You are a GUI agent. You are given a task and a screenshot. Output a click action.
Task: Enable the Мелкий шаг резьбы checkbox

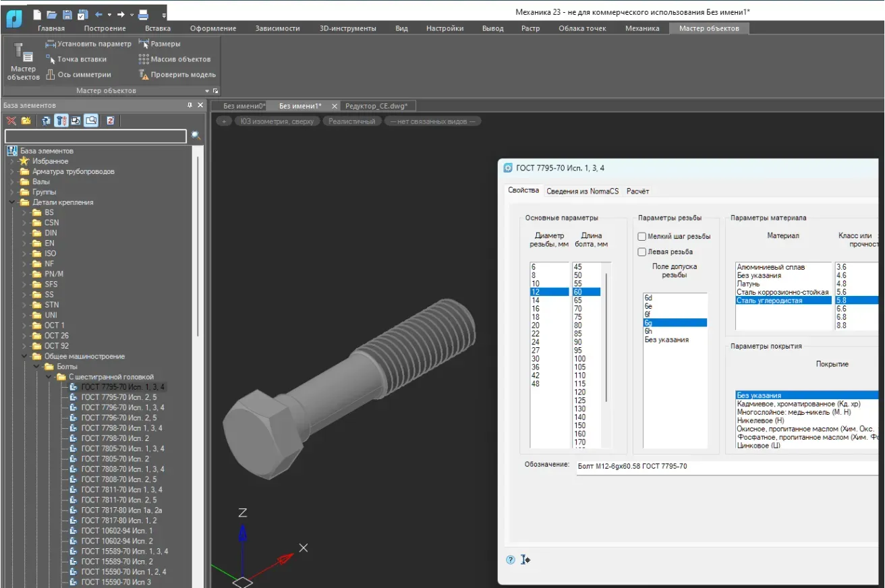click(642, 237)
